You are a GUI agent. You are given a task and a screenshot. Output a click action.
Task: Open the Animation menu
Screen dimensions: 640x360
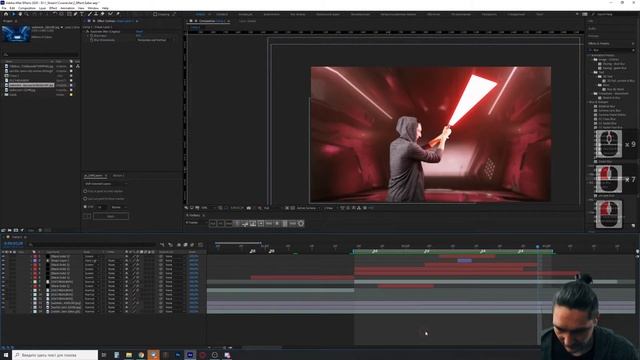67,8
